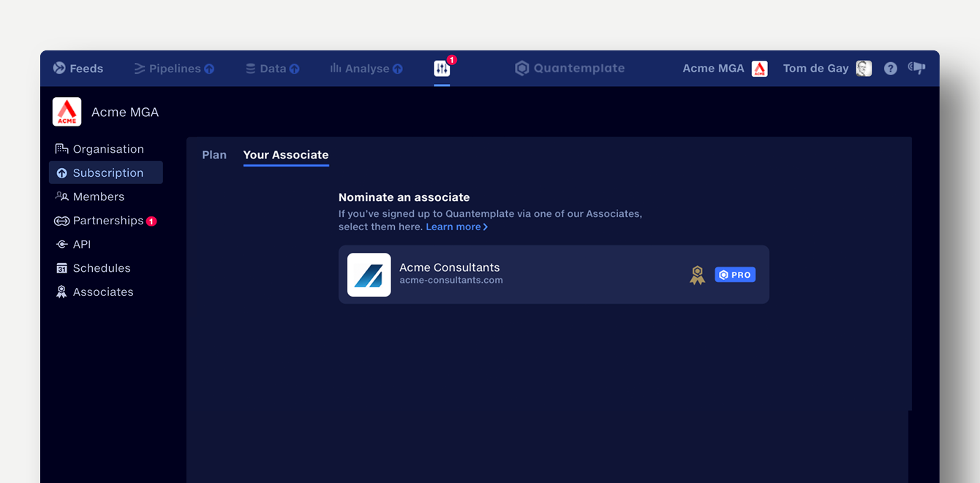The image size is (980, 483).
Task: Go to Members in the sidebar
Action: click(98, 197)
